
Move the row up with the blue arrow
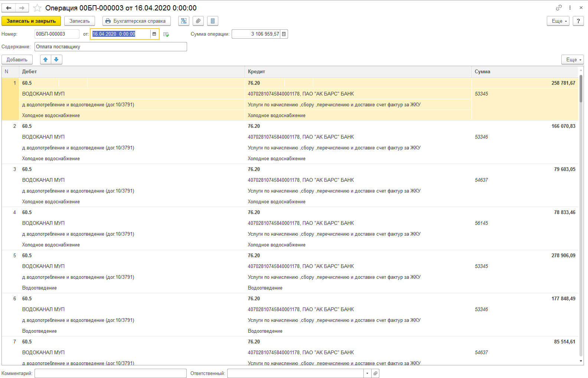(x=46, y=59)
